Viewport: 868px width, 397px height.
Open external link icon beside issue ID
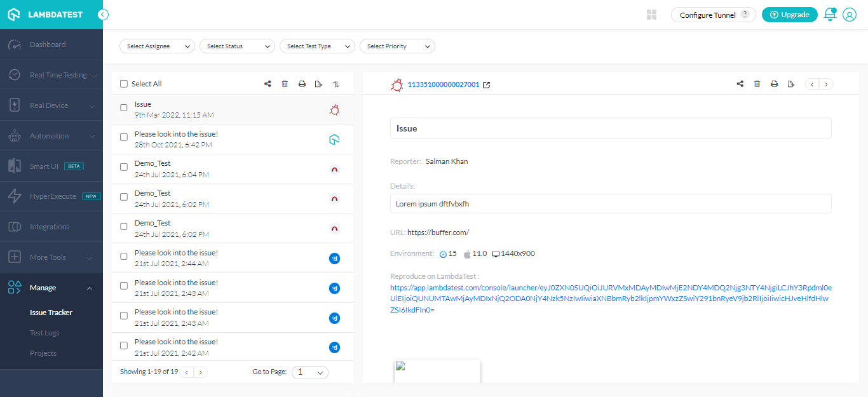tap(487, 84)
